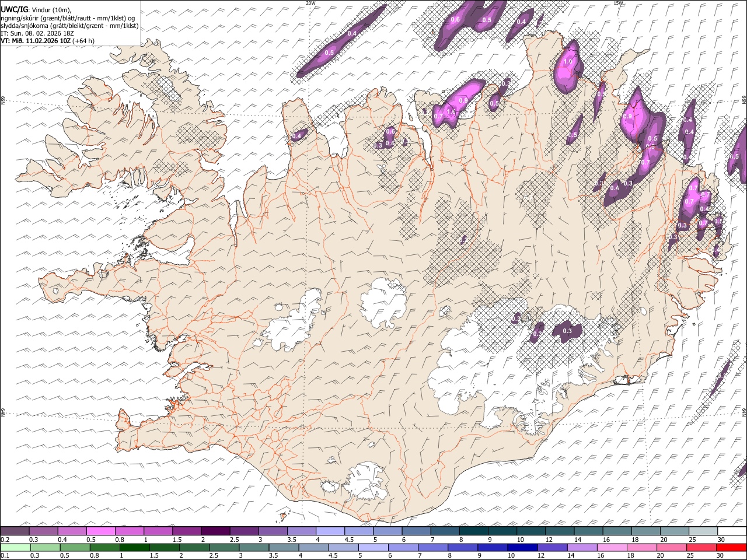
Task: Click the 'UWC/IG: Vindur (10m)' title text
Action: [36, 10]
